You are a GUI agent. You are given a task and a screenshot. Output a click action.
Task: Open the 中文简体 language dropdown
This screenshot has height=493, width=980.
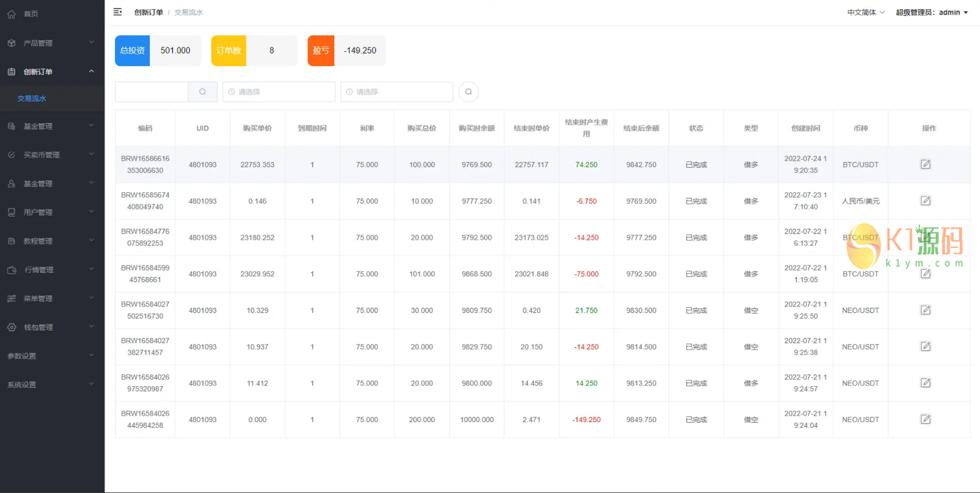[x=865, y=12]
